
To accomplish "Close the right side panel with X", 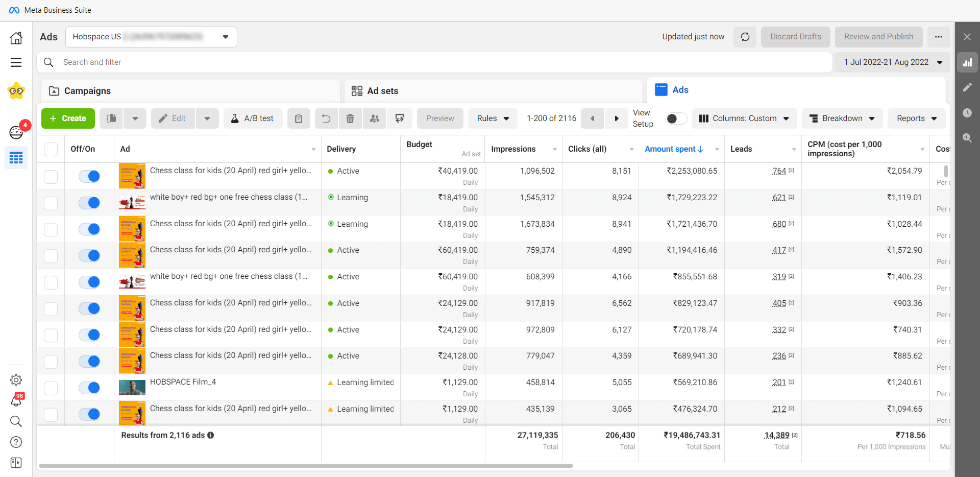I will pos(967,37).
